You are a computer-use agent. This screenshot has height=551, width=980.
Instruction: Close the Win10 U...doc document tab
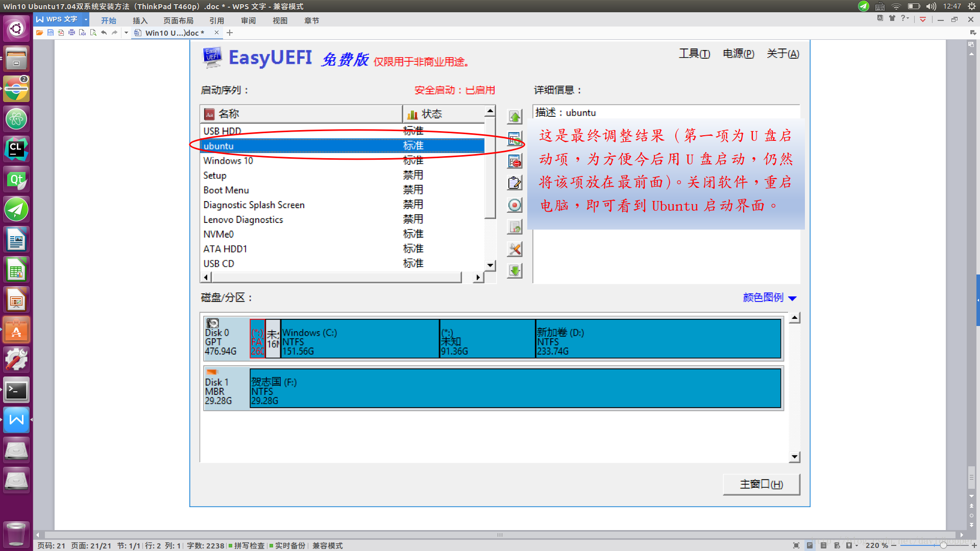pos(216,33)
